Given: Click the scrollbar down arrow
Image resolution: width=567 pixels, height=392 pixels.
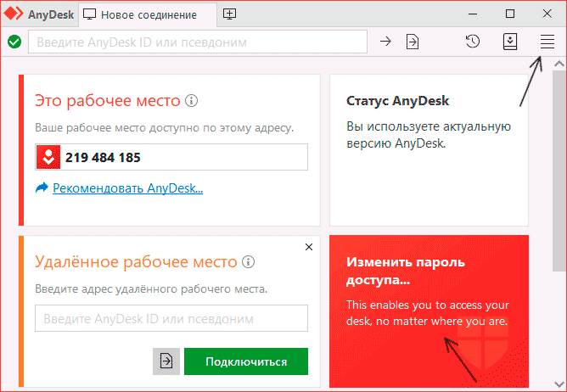Looking at the screenshot, I should [x=559, y=384].
